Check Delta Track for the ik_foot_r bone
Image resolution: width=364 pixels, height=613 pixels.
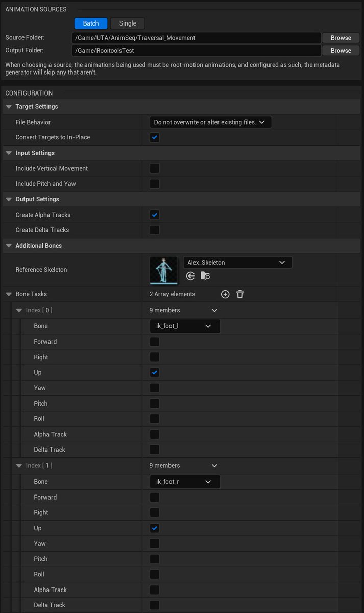pos(154,605)
